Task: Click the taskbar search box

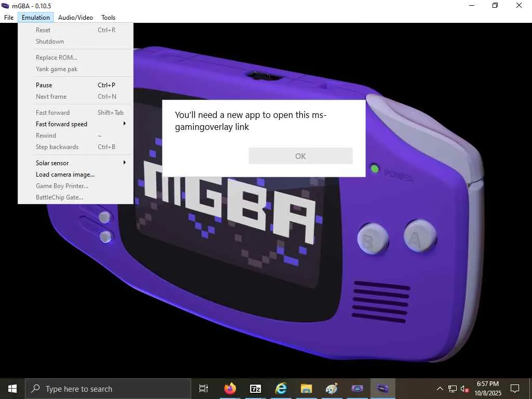Action: [x=108, y=389]
